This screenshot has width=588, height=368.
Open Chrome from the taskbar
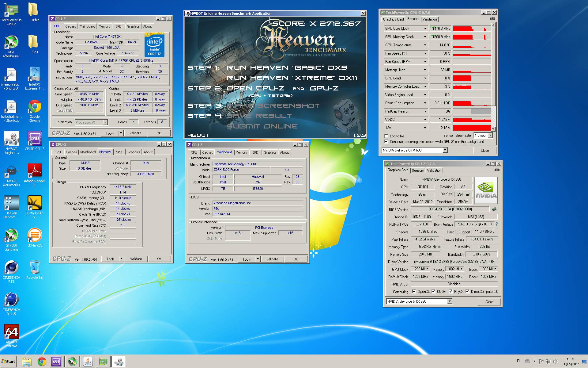pos(42,362)
